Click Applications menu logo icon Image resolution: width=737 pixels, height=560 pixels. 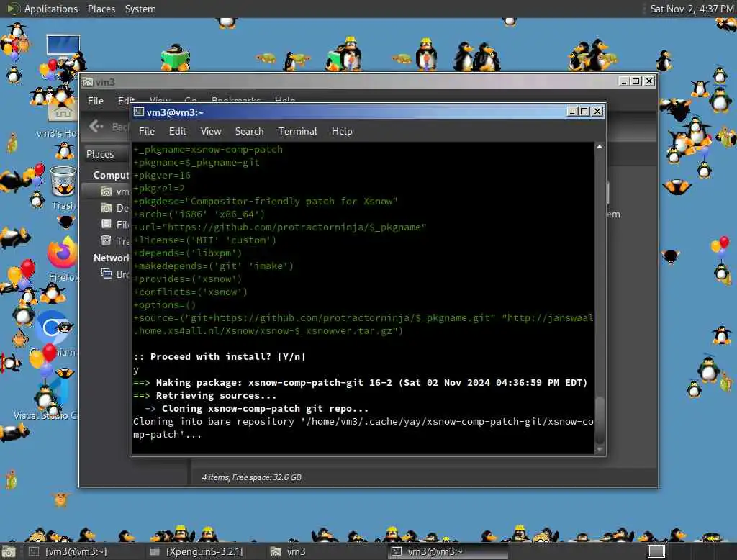(x=13, y=9)
